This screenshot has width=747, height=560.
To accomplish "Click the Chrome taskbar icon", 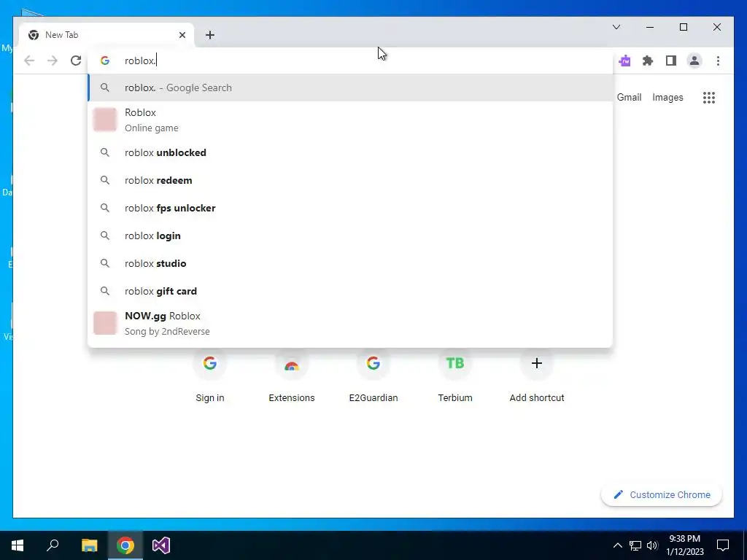I will click(125, 545).
